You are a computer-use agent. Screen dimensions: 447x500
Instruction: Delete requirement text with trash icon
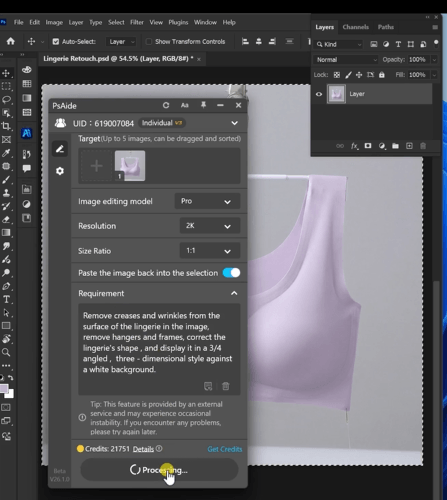point(226,386)
